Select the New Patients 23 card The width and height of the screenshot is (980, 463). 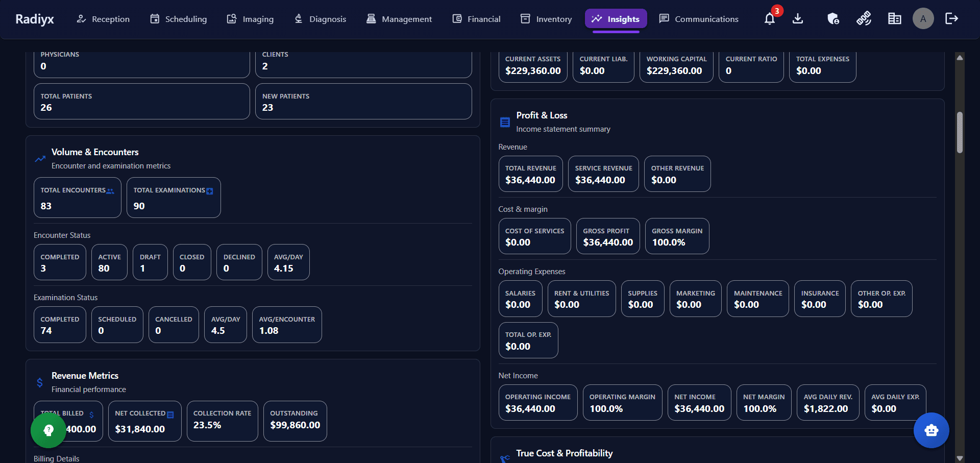[363, 102]
